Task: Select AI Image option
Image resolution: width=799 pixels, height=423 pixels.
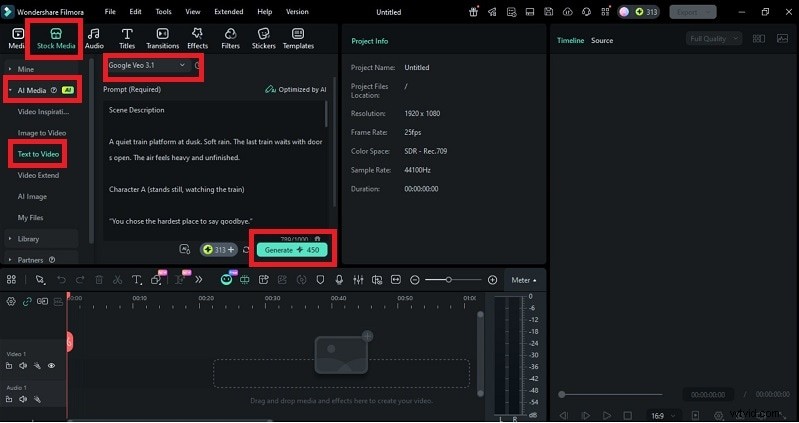Action: pos(32,196)
